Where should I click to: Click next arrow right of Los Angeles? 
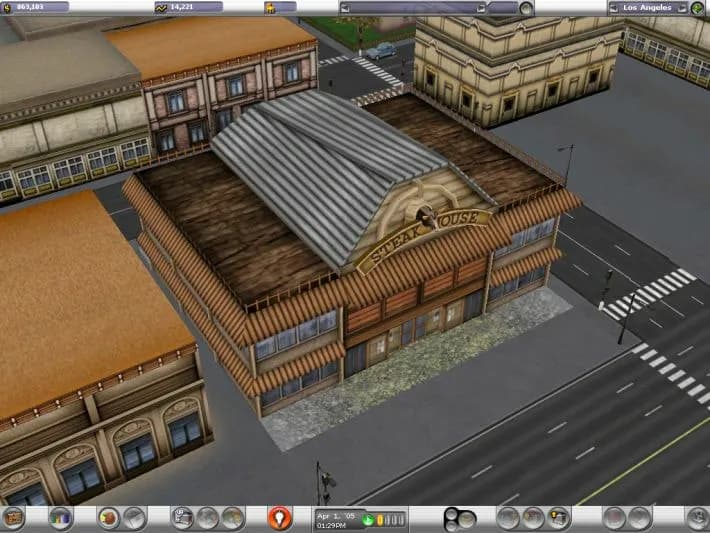click(681, 8)
